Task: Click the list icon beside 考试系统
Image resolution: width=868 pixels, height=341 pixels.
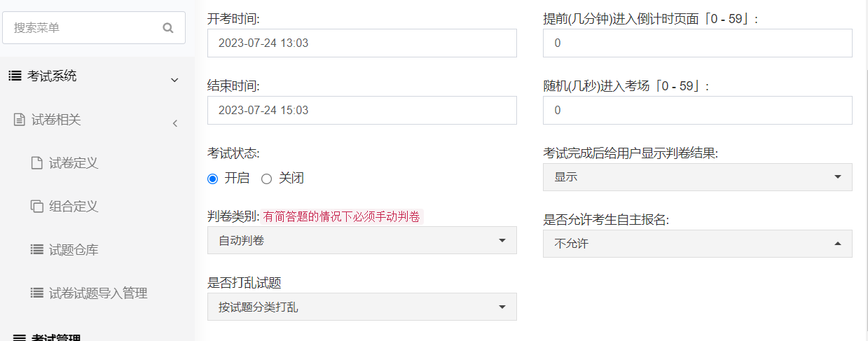Action: 15,76
